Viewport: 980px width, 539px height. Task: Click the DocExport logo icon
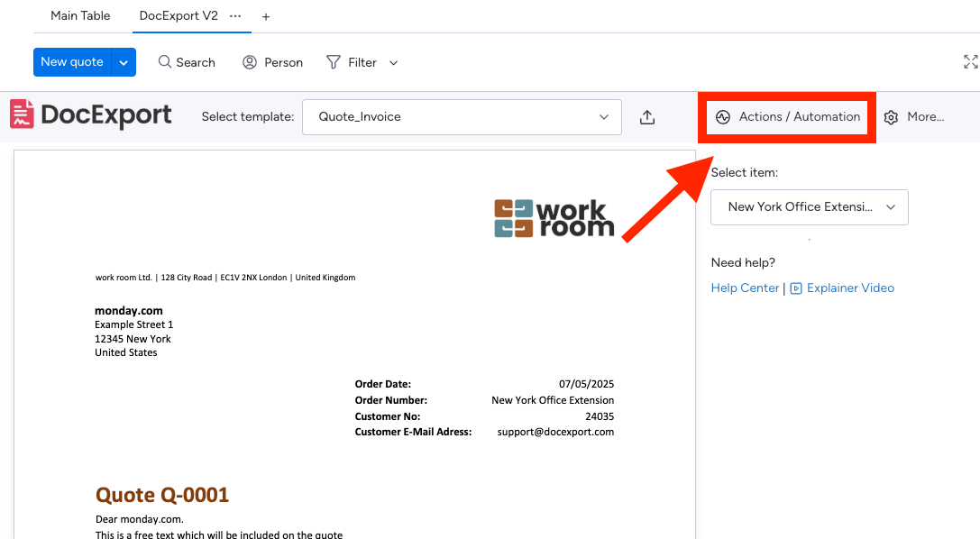coord(22,114)
